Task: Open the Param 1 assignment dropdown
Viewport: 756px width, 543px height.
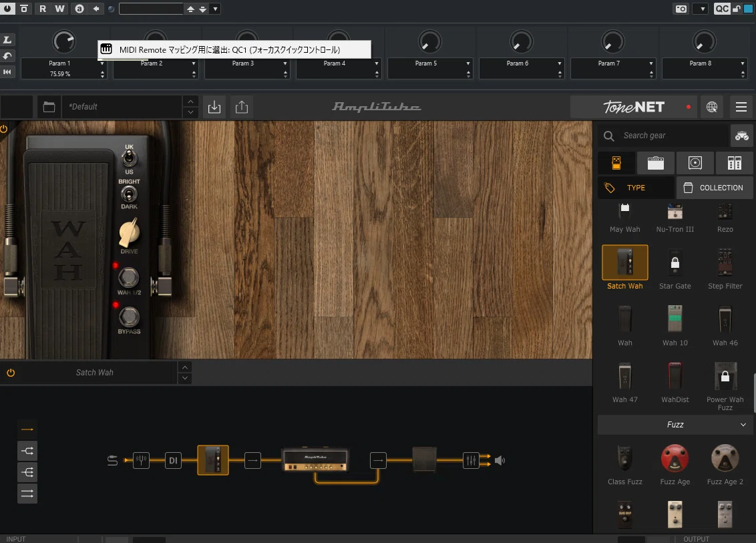Action: pos(102,63)
